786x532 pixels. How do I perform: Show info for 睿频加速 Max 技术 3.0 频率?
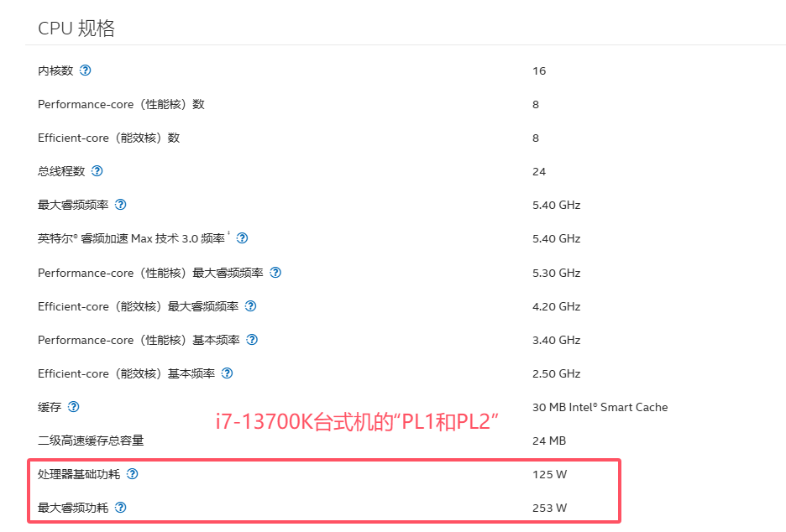(x=242, y=238)
